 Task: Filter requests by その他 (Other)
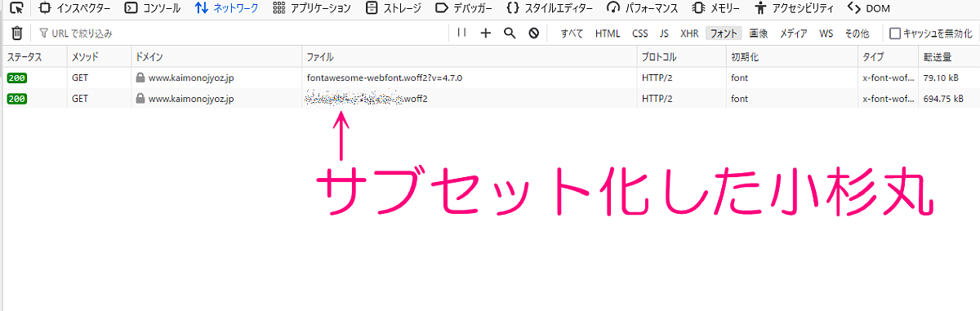(x=857, y=33)
